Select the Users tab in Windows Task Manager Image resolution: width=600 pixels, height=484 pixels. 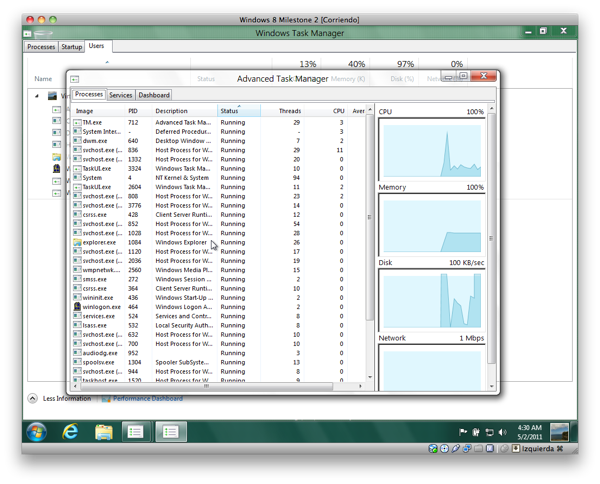[96, 46]
